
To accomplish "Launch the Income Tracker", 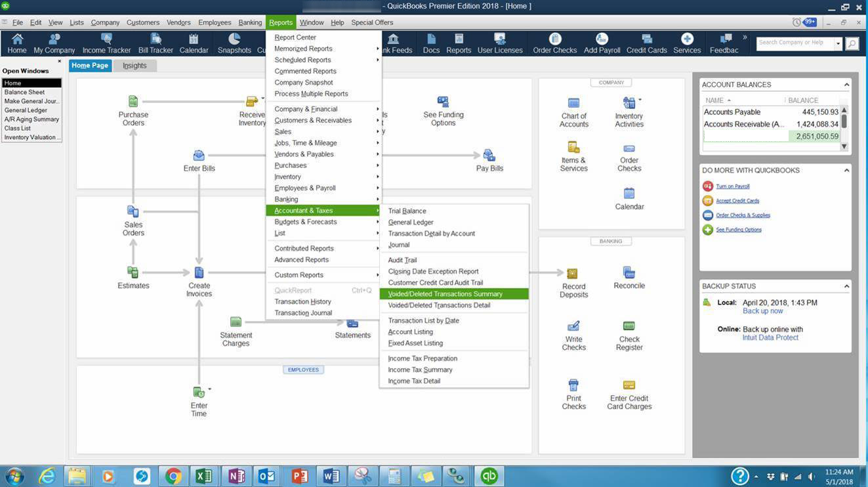I will [x=106, y=43].
